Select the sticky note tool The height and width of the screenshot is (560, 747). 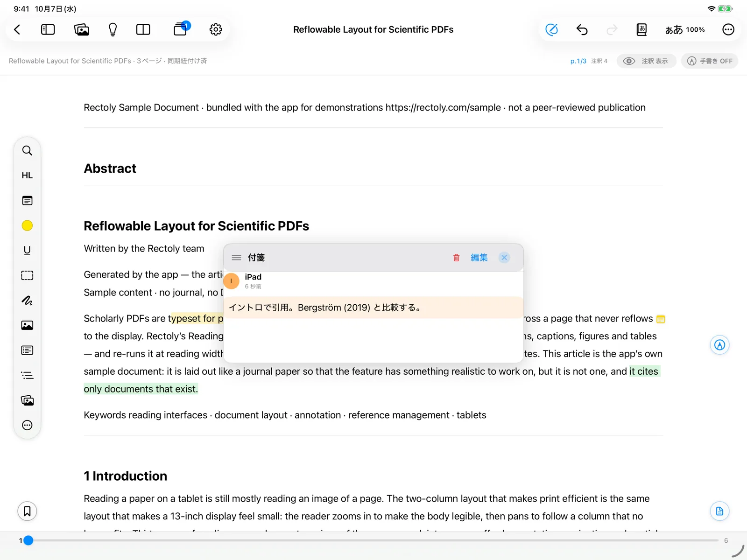tap(27, 201)
